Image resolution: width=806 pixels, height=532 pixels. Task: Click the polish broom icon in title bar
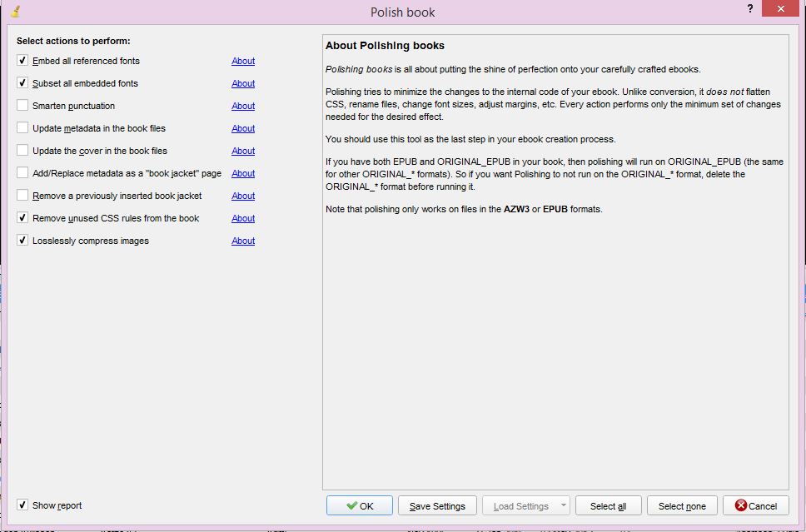pos(16,11)
